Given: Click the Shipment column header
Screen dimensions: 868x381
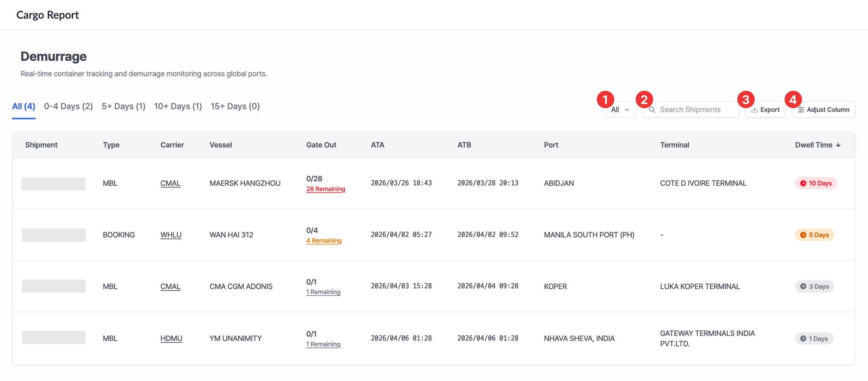Looking at the screenshot, I should click(41, 145).
